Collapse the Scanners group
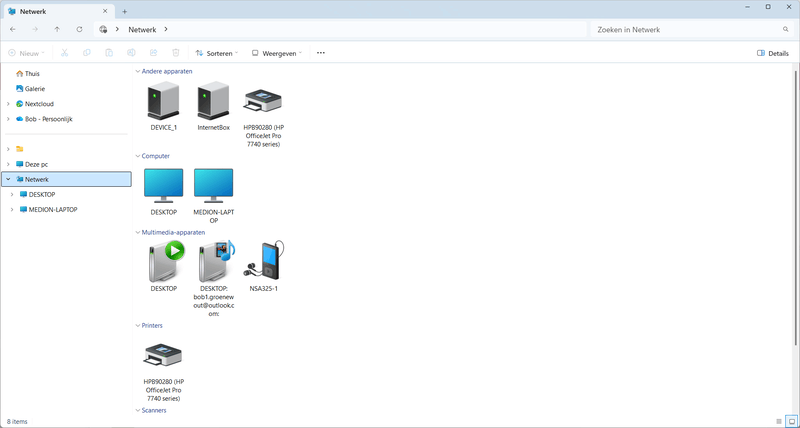 (138, 411)
